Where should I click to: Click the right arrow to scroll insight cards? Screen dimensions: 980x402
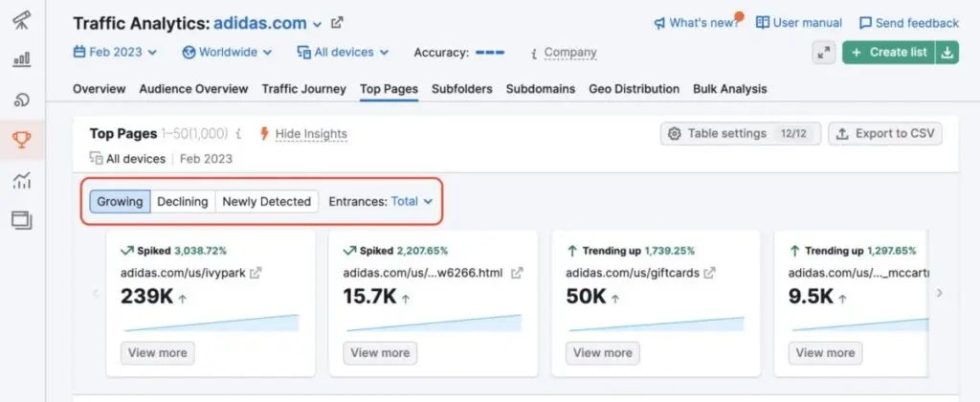click(x=940, y=293)
